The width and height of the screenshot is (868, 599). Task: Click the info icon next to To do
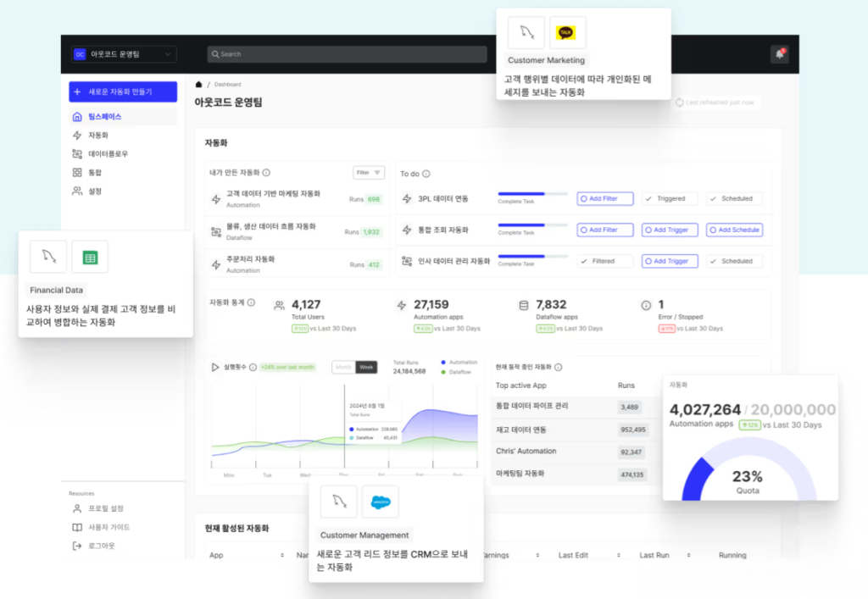pos(426,174)
